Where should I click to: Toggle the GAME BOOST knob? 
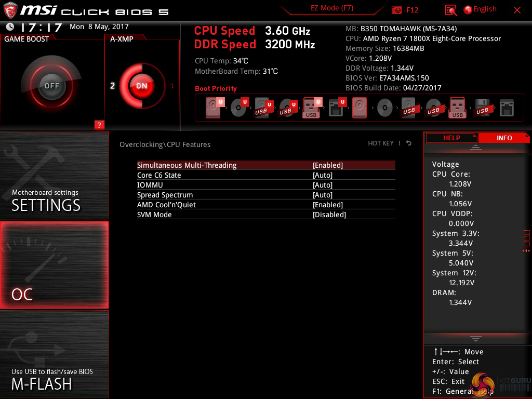click(x=51, y=86)
